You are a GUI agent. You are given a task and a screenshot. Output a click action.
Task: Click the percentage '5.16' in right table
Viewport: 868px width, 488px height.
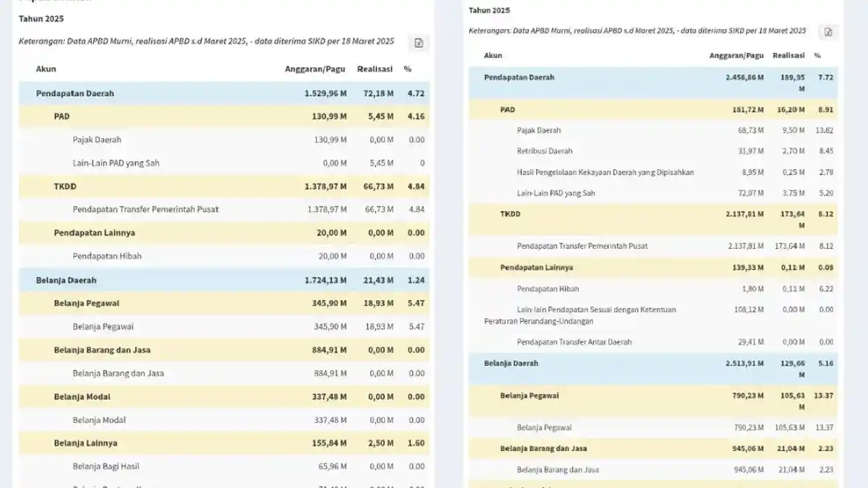(x=825, y=364)
